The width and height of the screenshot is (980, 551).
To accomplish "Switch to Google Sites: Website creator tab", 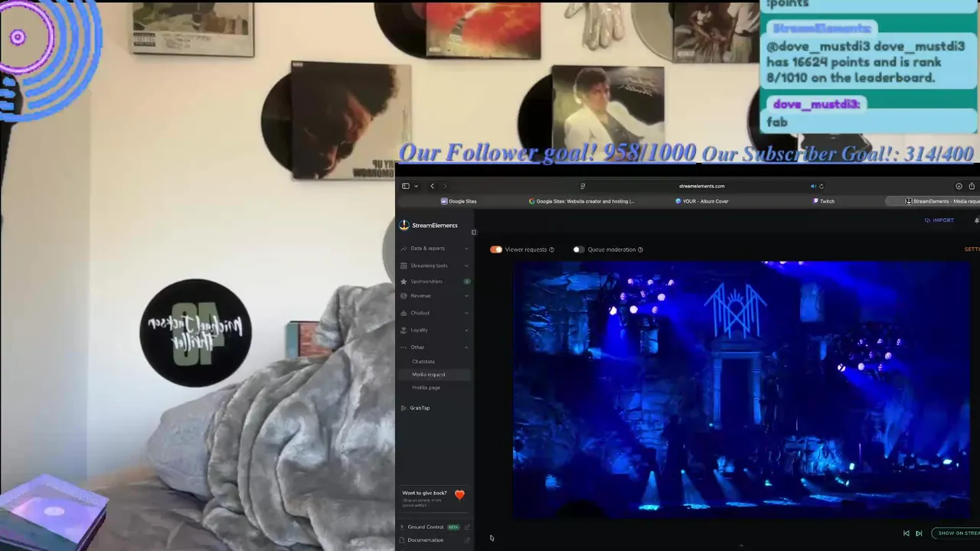I will coord(581,201).
